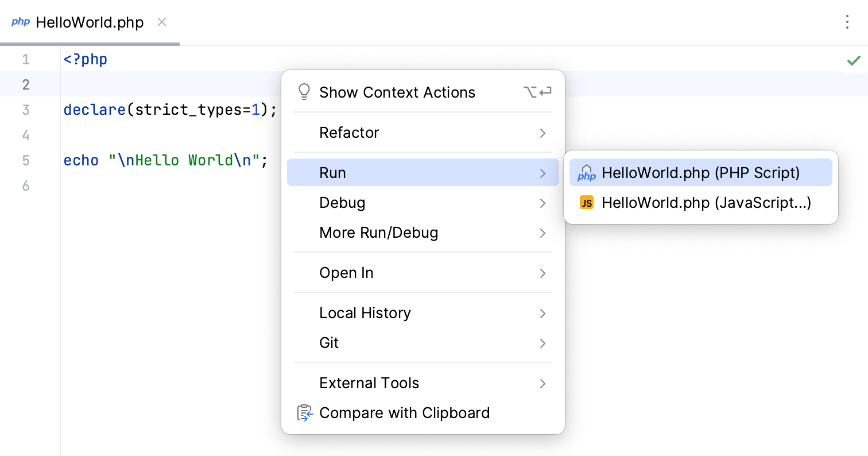Click the JS icon next to HelloWorld.php (JavaScript...)
The image size is (868, 456).
tap(586, 202)
